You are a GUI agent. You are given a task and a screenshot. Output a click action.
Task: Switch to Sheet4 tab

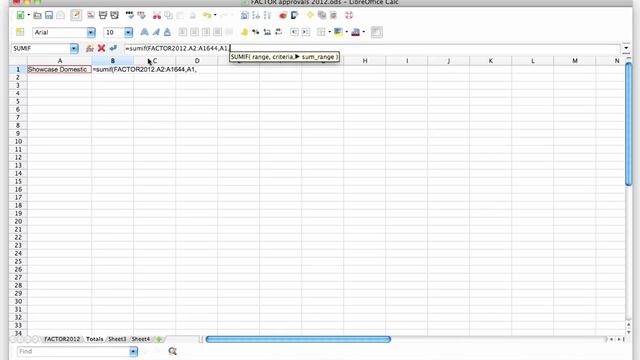(141, 339)
